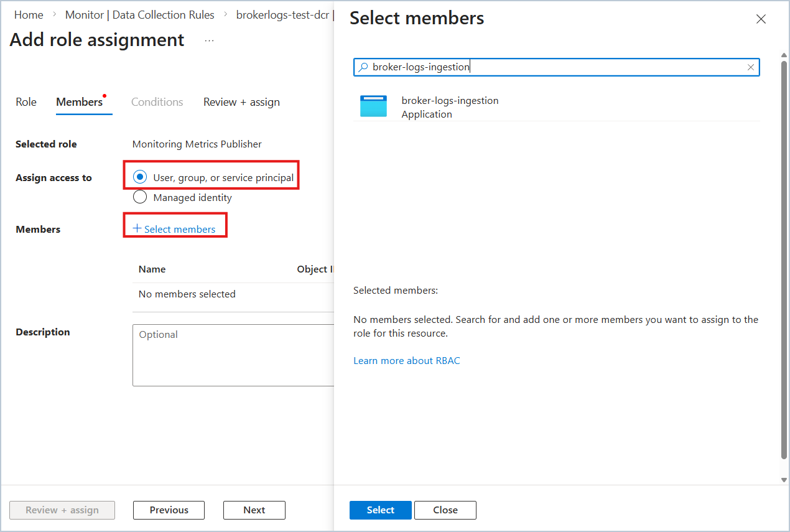Open Monitor | Data Collection Rules breadcrumb

click(x=140, y=15)
